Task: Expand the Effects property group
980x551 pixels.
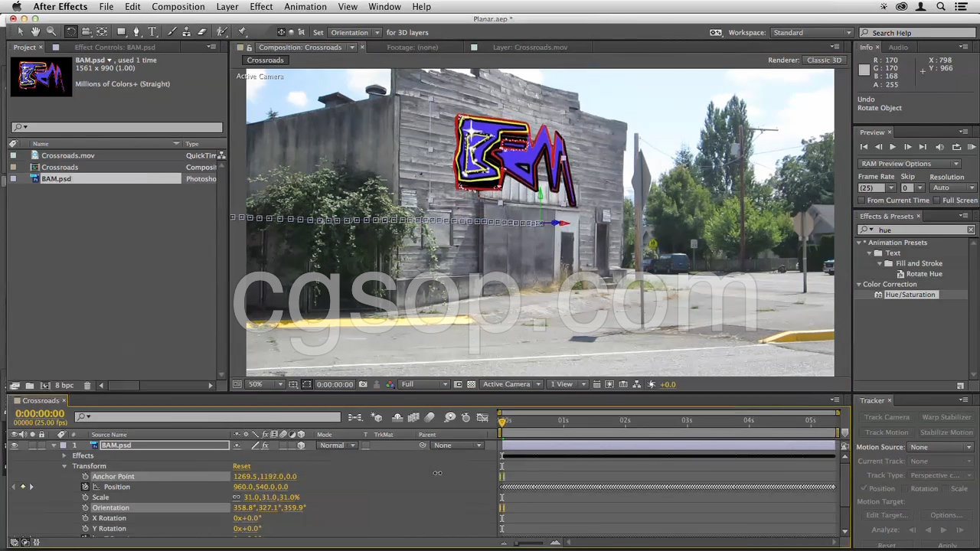Action: (64, 456)
